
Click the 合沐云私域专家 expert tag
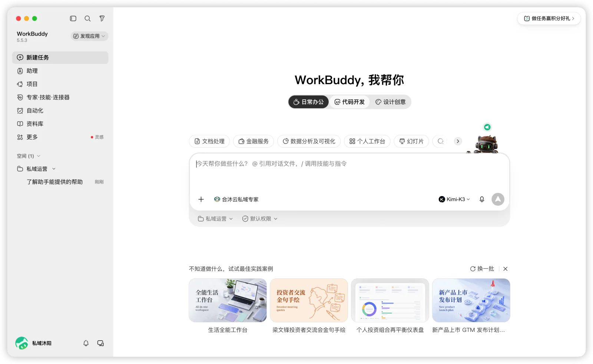(236, 199)
